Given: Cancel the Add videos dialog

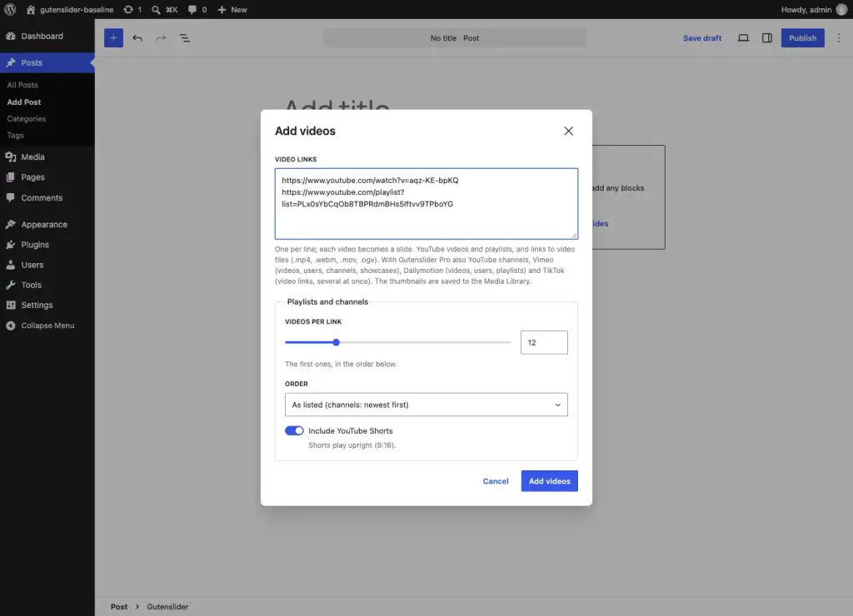Looking at the screenshot, I should [495, 480].
